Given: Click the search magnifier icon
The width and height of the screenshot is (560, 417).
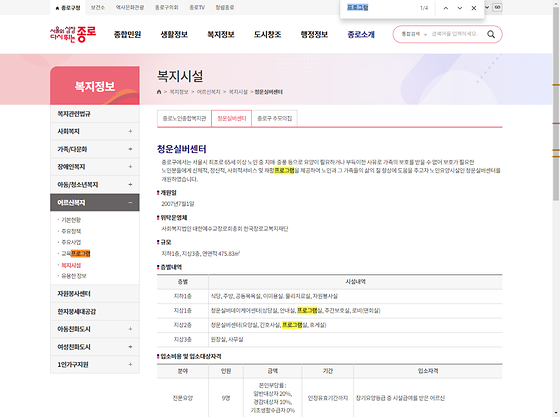Looking at the screenshot, I should pyautogui.click(x=491, y=34).
